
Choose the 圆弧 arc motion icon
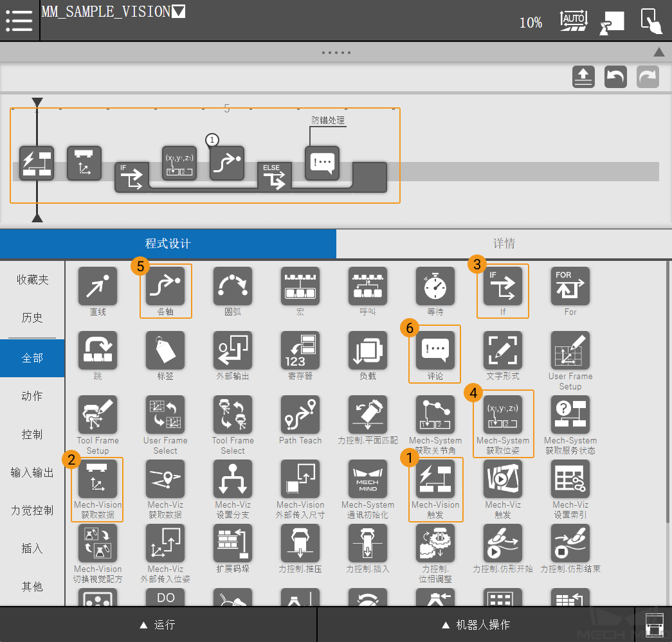point(233,287)
